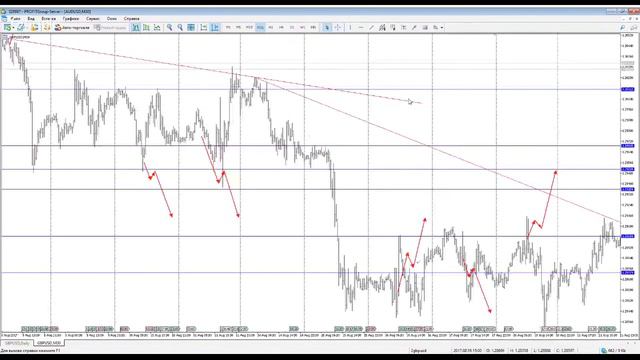Select the M1 timeframe
Screen dimensions: 640x360
pyautogui.click(x=228, y=27)
